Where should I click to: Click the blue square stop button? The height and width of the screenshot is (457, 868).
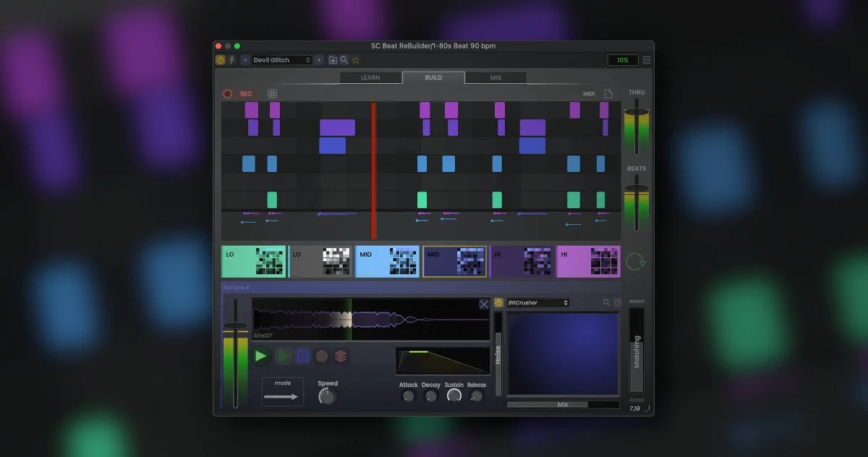[303, 356]
